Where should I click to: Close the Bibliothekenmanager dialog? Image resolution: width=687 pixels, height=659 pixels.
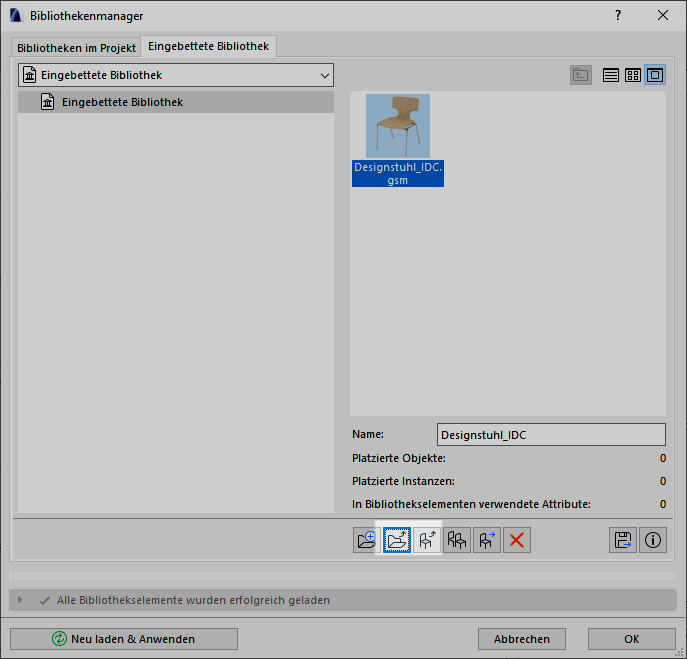[x=663, y=15]
